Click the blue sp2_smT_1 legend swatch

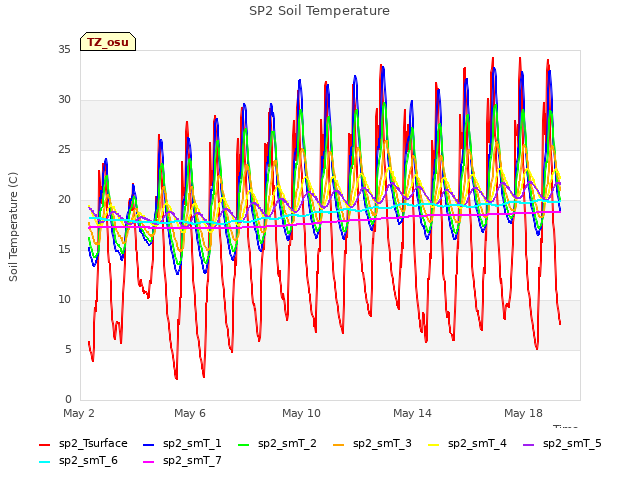click(149, 445)
